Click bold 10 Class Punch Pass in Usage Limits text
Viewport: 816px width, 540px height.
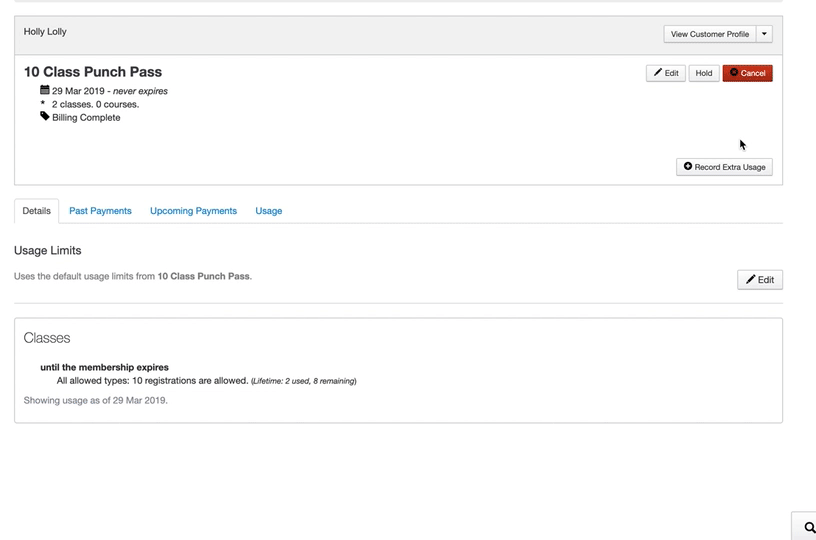[x=203, y=276]
